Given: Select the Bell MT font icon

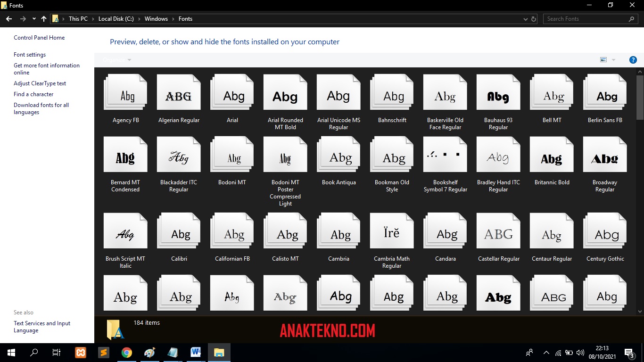Looking at the screenshot, I should (552, 92).
